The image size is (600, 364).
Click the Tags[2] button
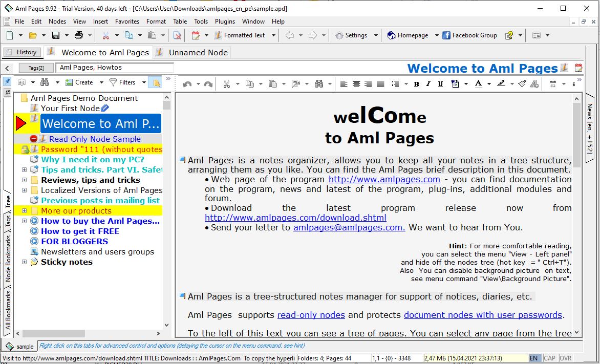click(36, 68)
